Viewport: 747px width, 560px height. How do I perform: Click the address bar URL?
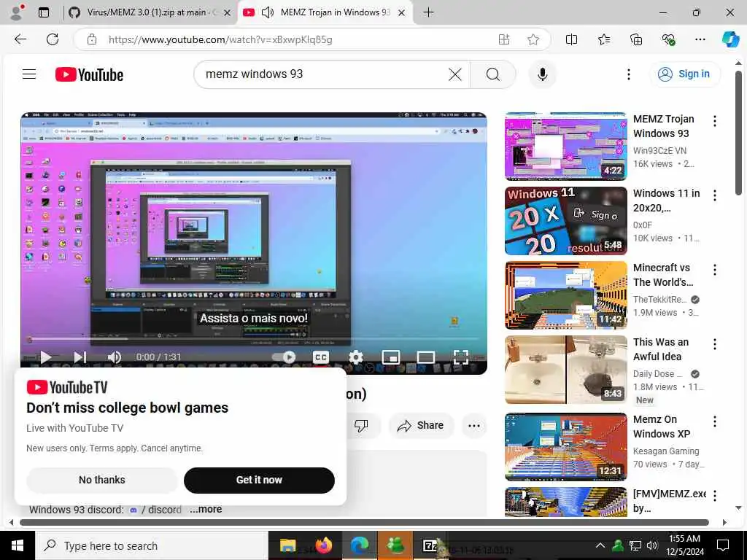pos(220,39)
